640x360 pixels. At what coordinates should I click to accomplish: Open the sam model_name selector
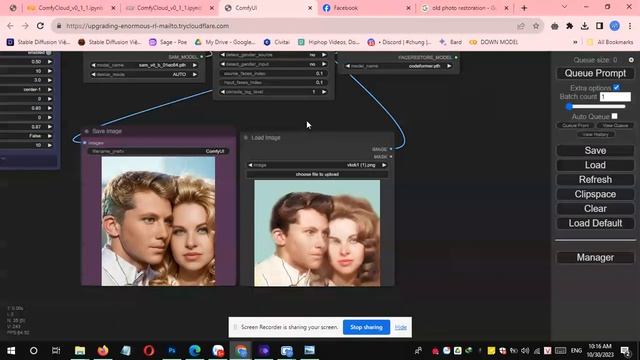point(144,65)
